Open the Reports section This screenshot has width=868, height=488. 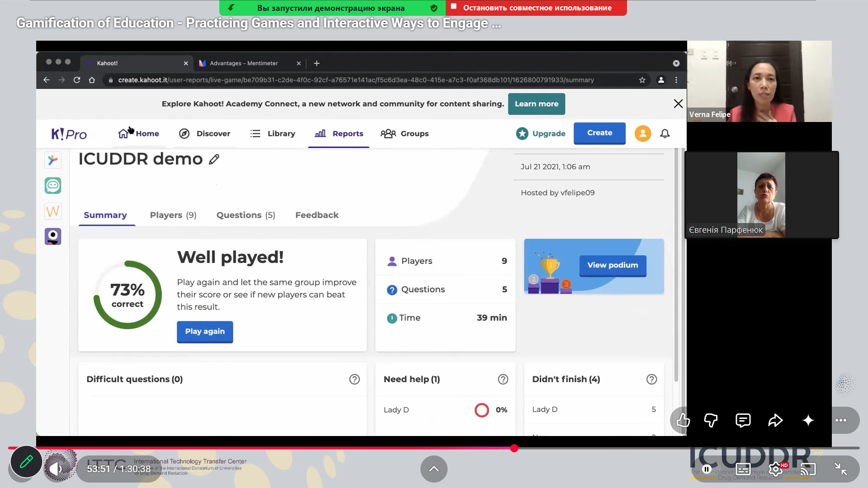[x=339, y=134]
